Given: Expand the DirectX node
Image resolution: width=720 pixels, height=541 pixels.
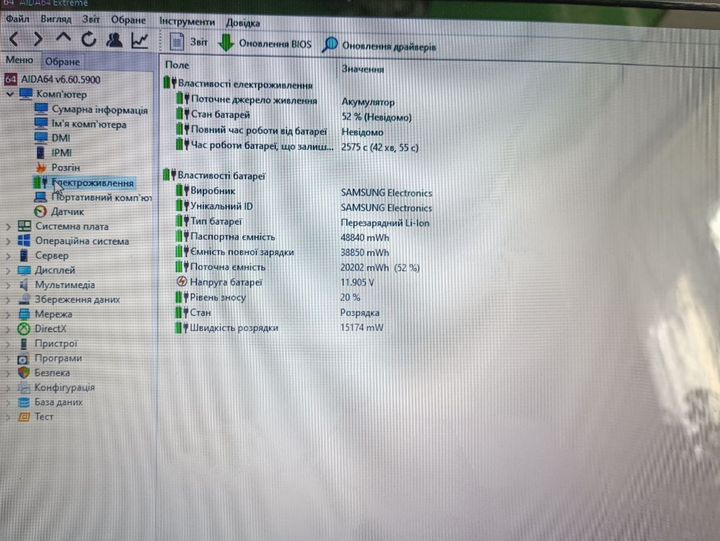Looking at the screenshot, I should click(8, 329).
